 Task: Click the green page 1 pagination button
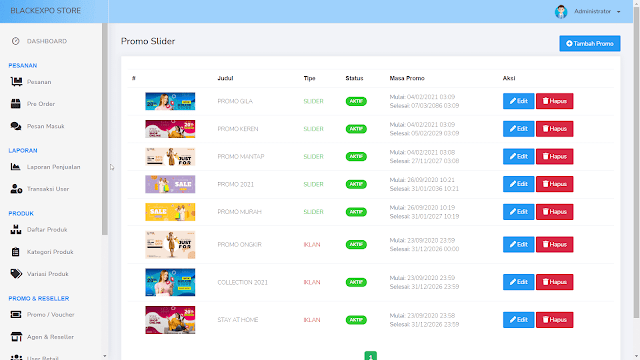coord(371,356)
